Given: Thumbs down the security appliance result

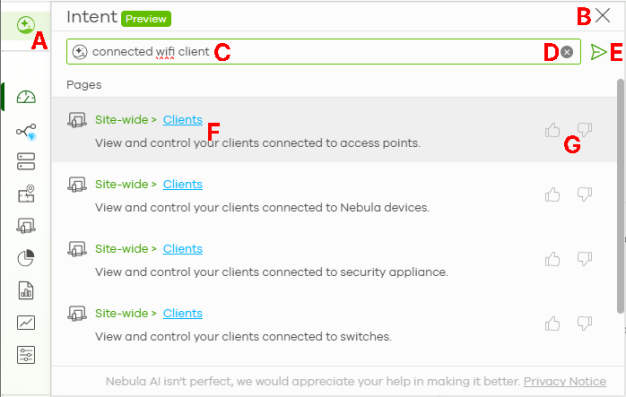Looking at the screenshot, I should (584, 259).
